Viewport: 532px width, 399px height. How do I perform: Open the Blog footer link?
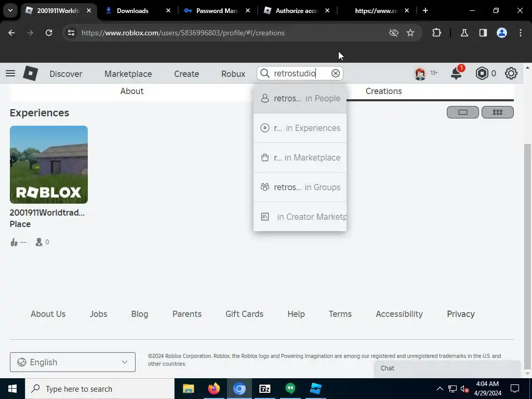(139, 314)
